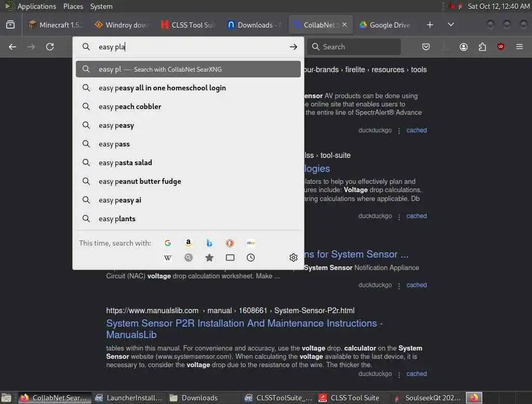Open cached link under firelite tools result
532x404 pixels.
416,130
